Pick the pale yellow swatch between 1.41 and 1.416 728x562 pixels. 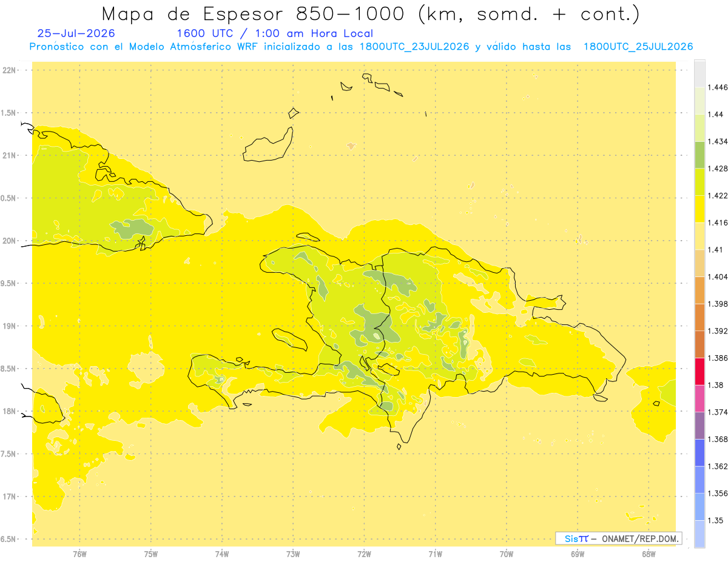coord(699,236)
